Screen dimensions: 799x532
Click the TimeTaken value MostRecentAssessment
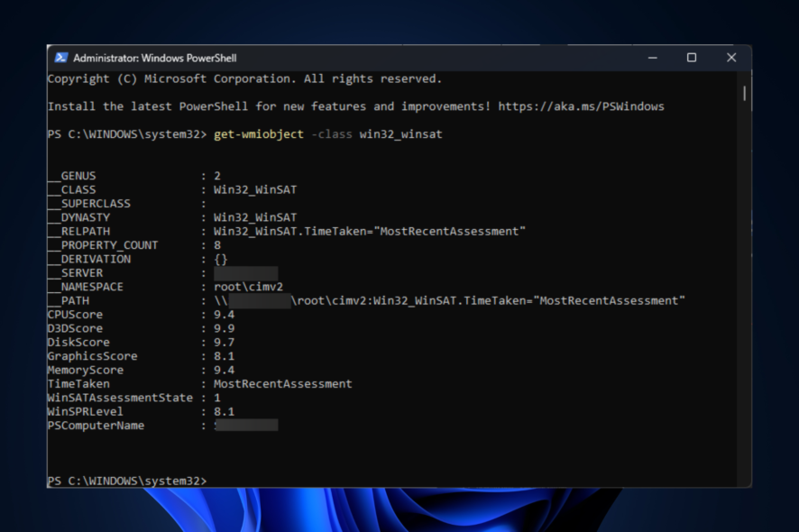(x=282, y=383)
